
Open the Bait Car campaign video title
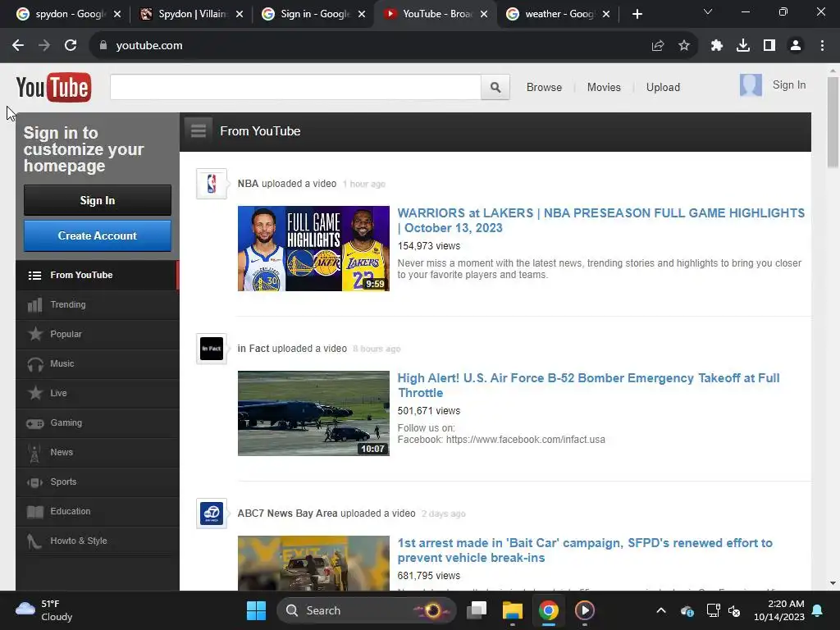[585, 550]
